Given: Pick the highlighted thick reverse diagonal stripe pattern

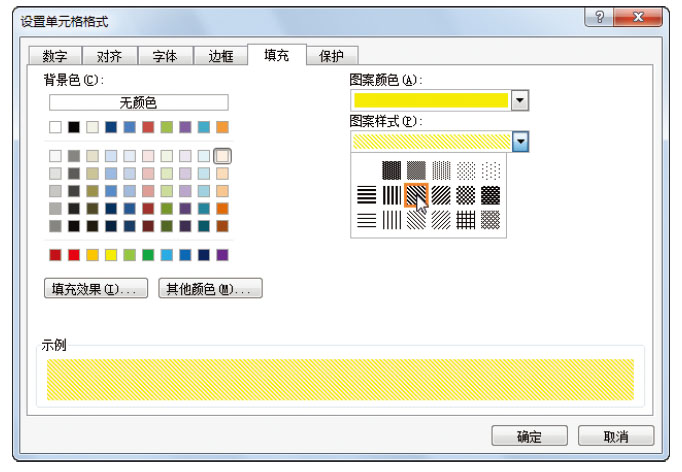Looking at the screenshot, I should (x=416, y=195).
